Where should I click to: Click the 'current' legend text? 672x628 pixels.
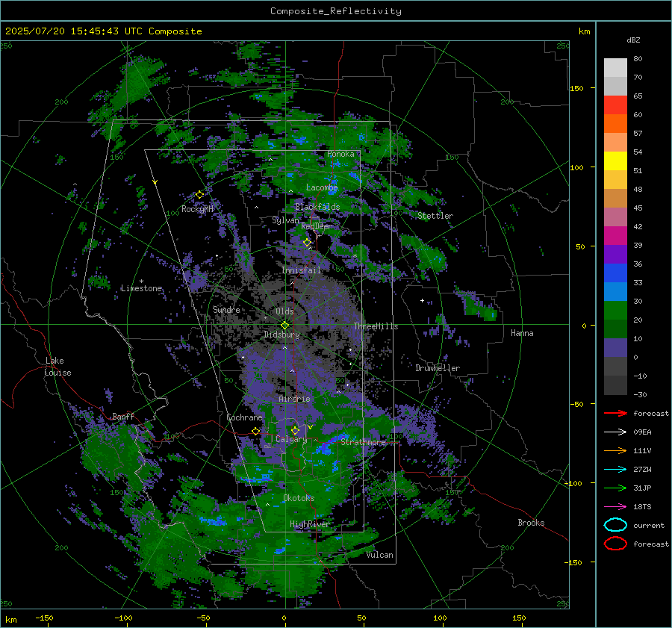coord(649,526)
